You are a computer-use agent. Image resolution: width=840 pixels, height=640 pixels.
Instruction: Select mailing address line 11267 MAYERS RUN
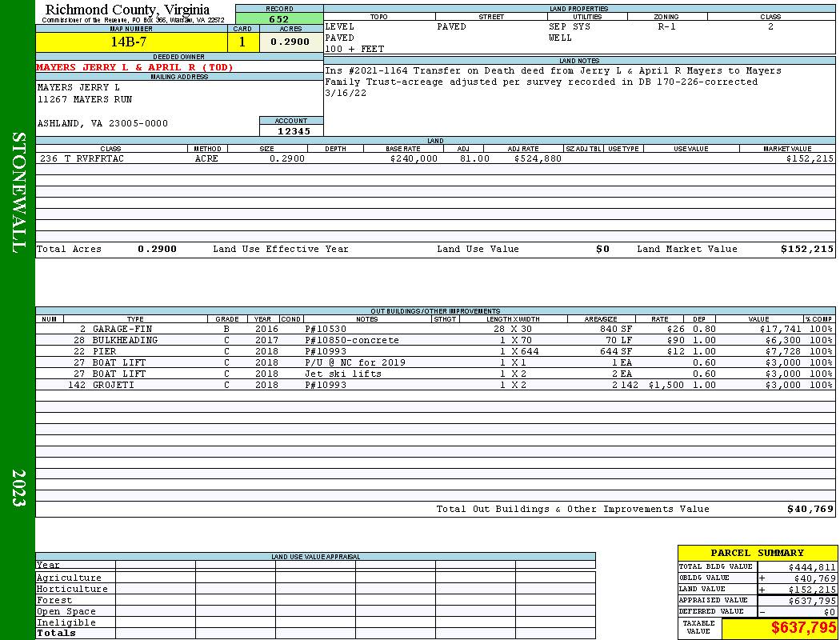(x=85, y=99)
